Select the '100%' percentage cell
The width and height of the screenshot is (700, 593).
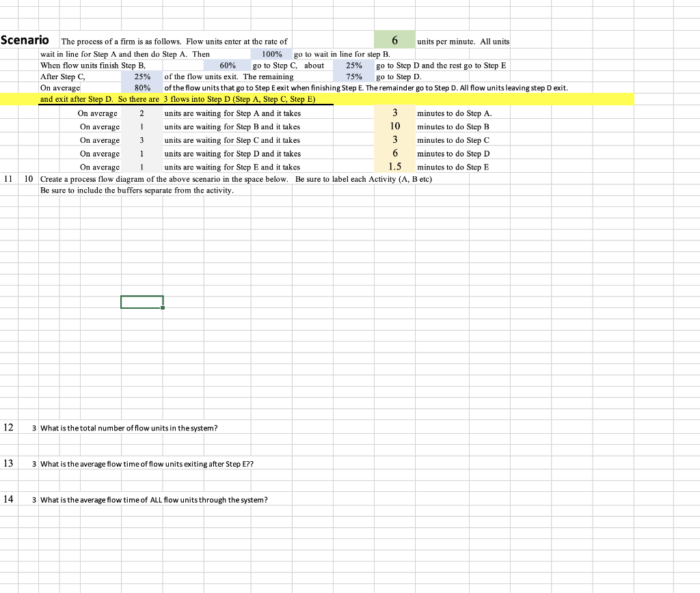[x=271, y=54]
